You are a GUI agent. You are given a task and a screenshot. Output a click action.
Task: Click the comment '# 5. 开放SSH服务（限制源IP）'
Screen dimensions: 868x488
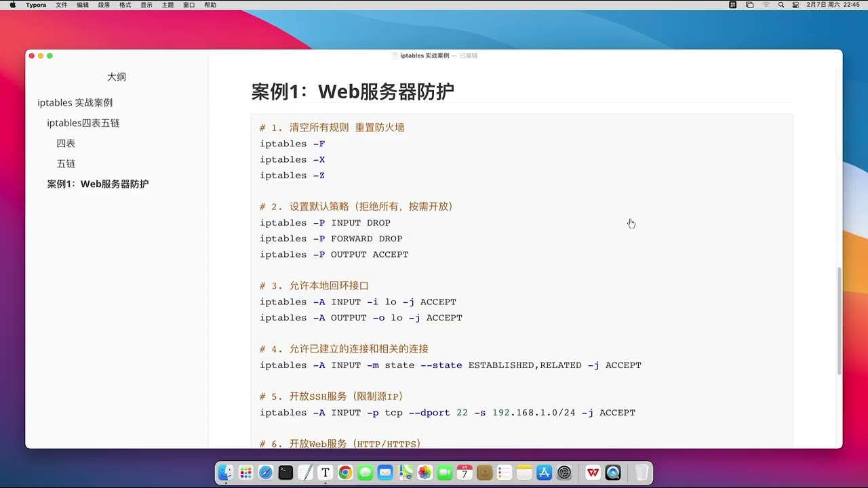[332, 396]
